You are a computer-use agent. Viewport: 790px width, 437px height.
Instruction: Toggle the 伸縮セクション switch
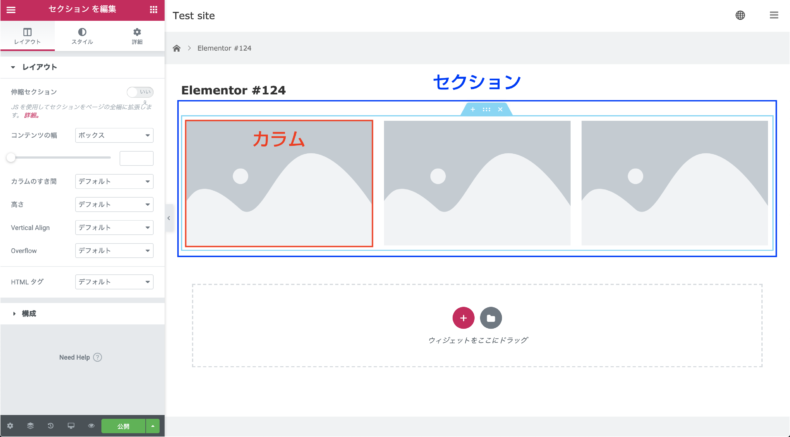click(140, 92)
